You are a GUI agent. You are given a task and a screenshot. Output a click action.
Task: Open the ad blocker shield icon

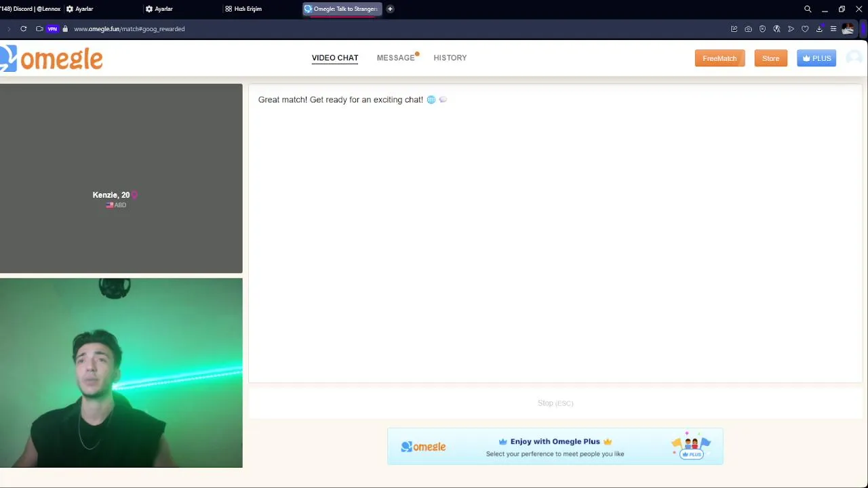pos(762,28)
